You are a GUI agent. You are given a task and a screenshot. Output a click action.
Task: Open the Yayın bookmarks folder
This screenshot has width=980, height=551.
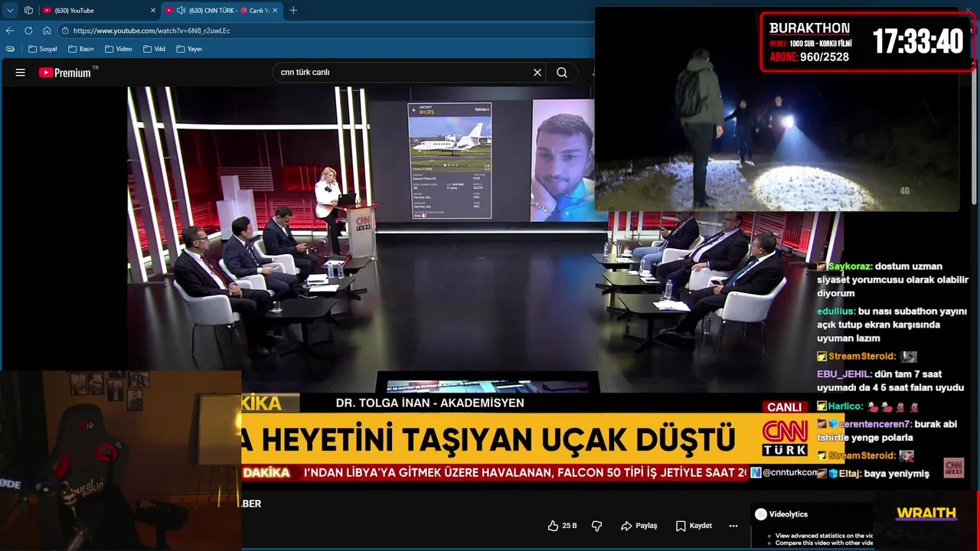[x=188, y=49]
